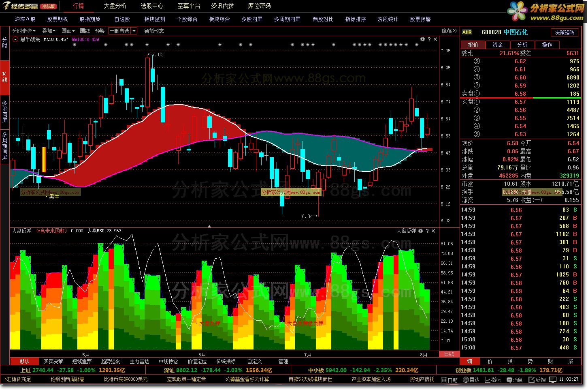Click the 日期 calendar icon in status bar

tap(450, 380)
